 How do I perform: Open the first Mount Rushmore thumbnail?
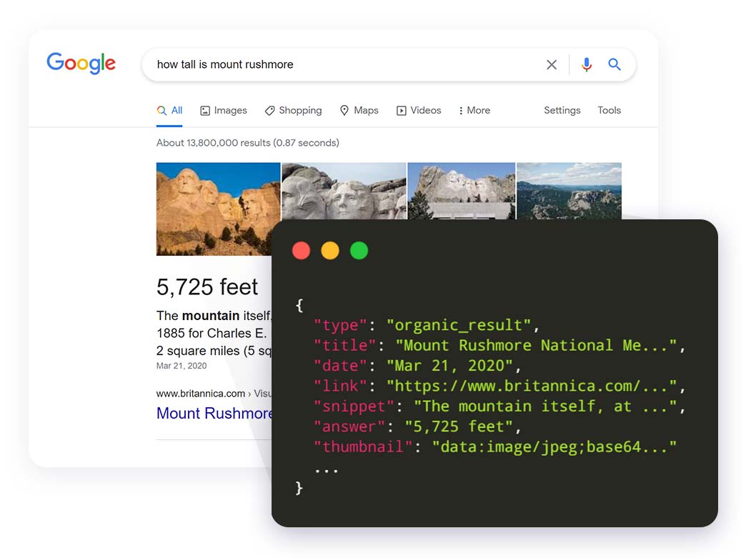[218, 209]
